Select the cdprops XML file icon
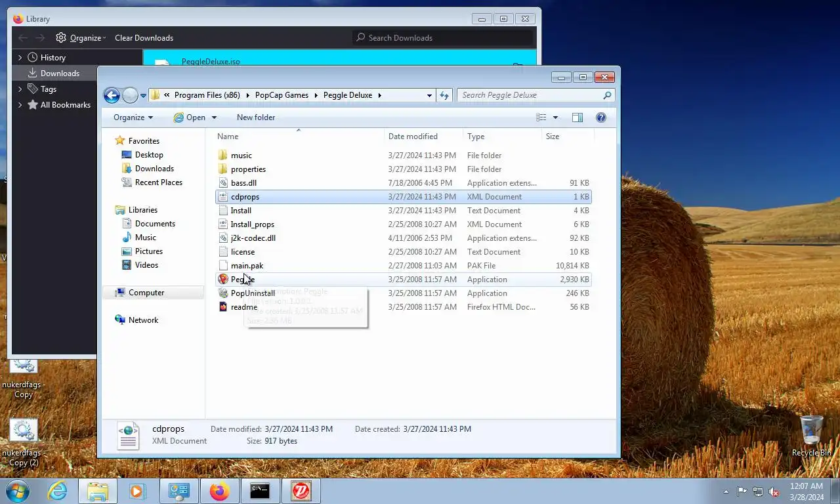The width and height of the screenshot is (840, 504). (x=223, y=197)
